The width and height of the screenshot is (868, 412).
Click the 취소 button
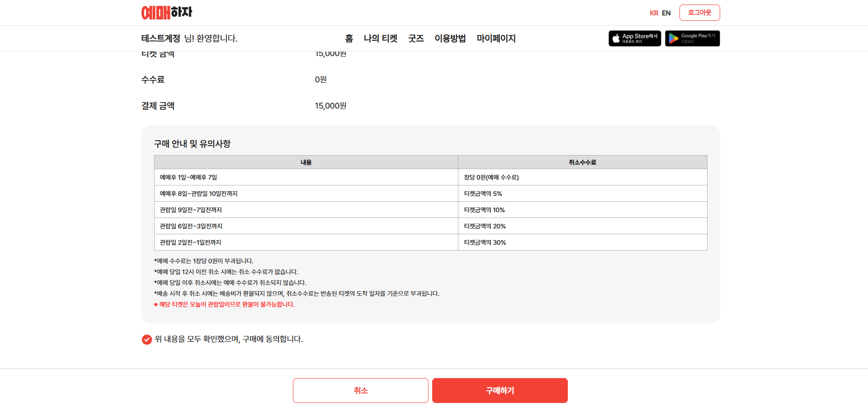361,390
